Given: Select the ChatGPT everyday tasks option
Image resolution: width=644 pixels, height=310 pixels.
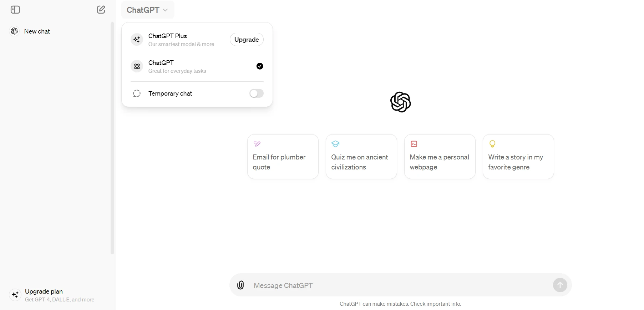Looking at the screenshot, I should tap(197, 66).
